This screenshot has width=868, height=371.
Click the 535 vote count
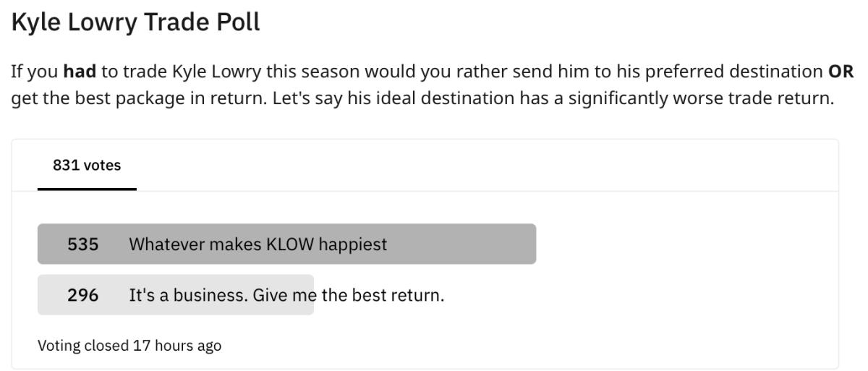82,244
